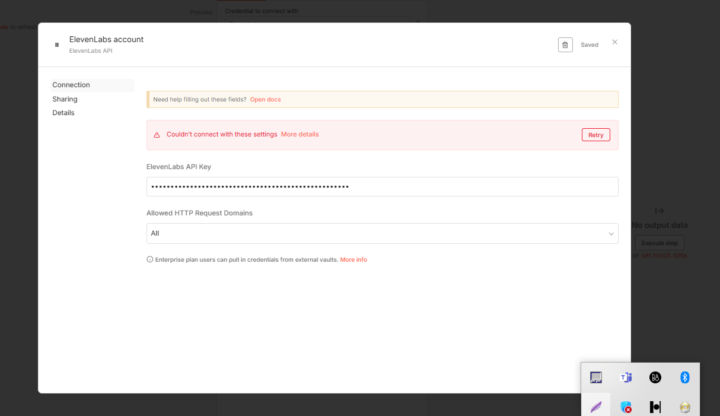The width and height of the screenshot is (720, 416).
Task: Focus the ElevenLabs API Key field
Action: pyautogui.click(x=382, y=187)
